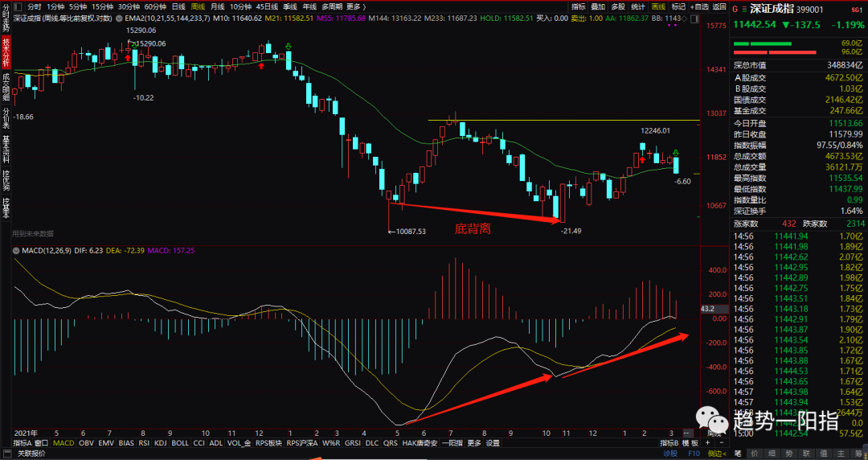Switch to 1分钟 period

click(x=55, y=6)
